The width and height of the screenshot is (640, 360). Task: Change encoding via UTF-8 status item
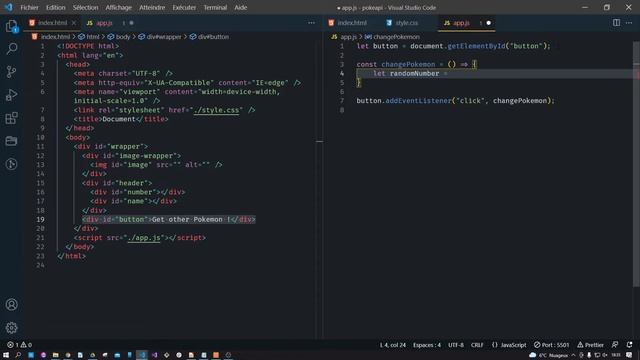(456, 345)
